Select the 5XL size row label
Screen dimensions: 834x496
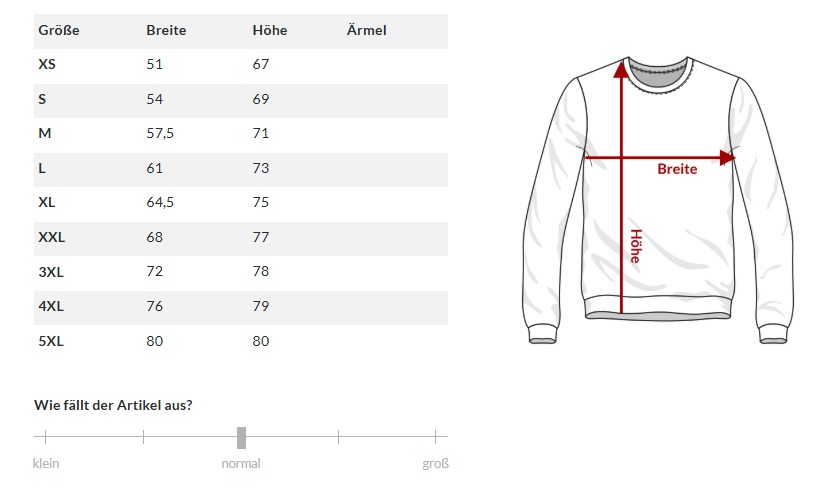(x=51, y=341)
